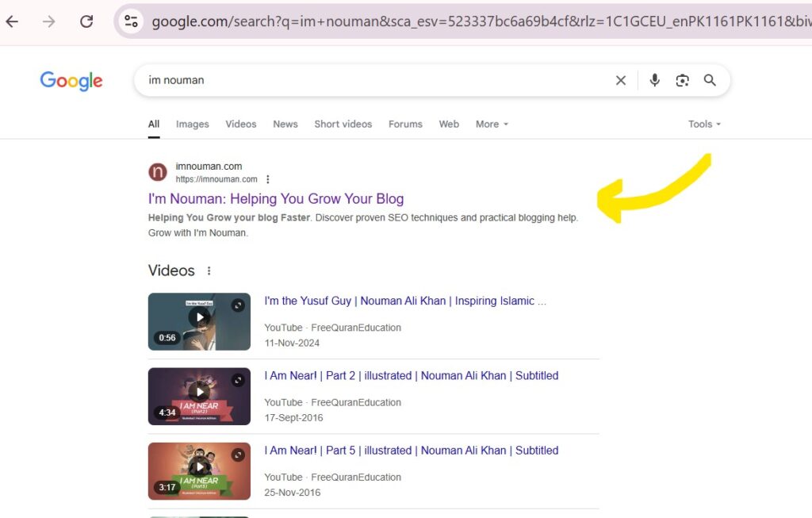Image resolution: width=812 pixels, height=518 pixels.
Task: Click the browser forward arrow
Action: [x=48, y=21]
